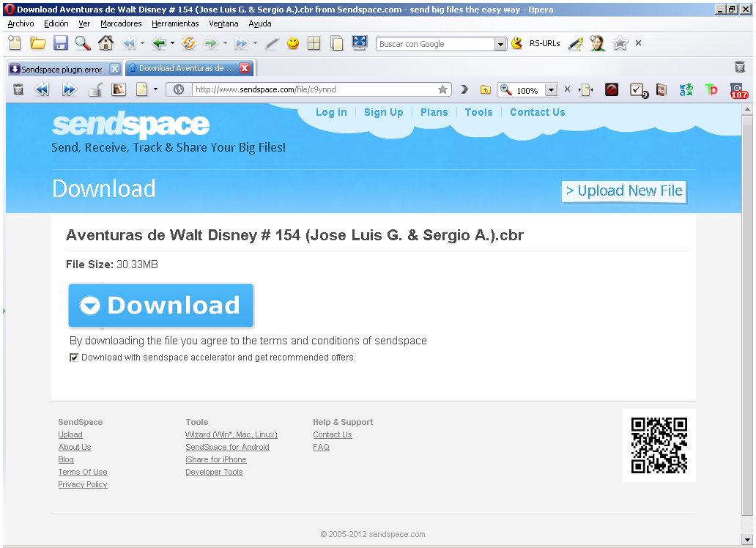Open closed tabs trash on tab bar
Viewport: 756px width, 548px height.
pyautogui.click(x=740, y=67)
